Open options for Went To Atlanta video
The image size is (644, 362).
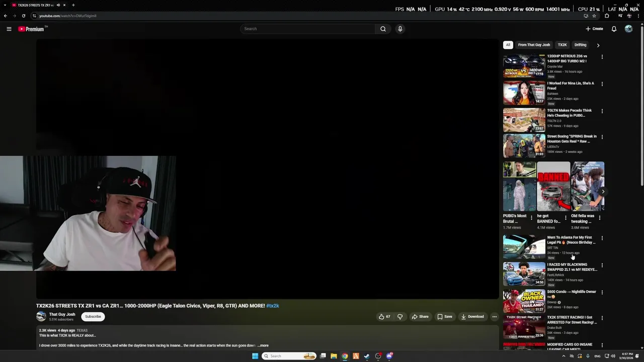coord(602,238)
